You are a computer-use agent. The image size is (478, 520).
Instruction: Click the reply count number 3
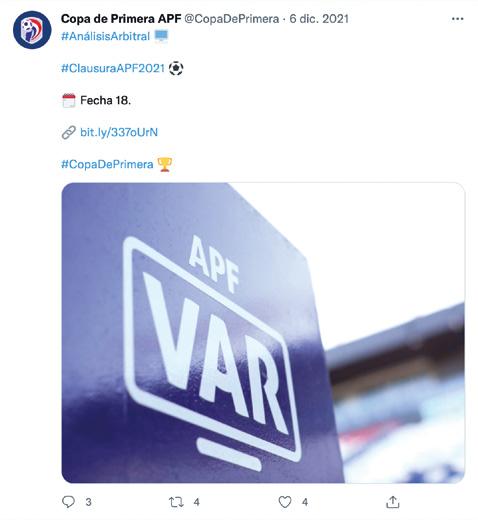click(x=88, y=502)
